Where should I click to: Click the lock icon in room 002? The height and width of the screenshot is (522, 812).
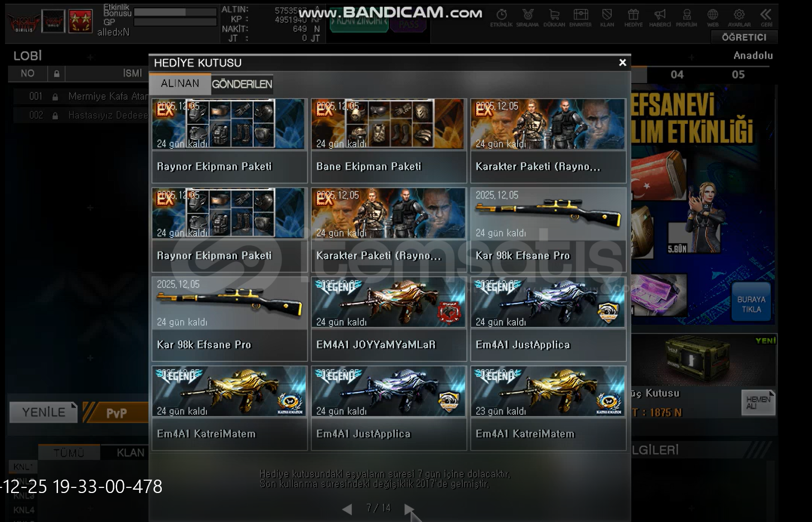(55, 116)
